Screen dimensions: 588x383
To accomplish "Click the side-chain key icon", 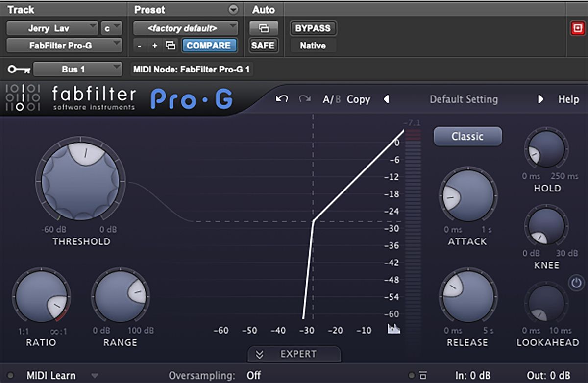I will coord(20,70).
